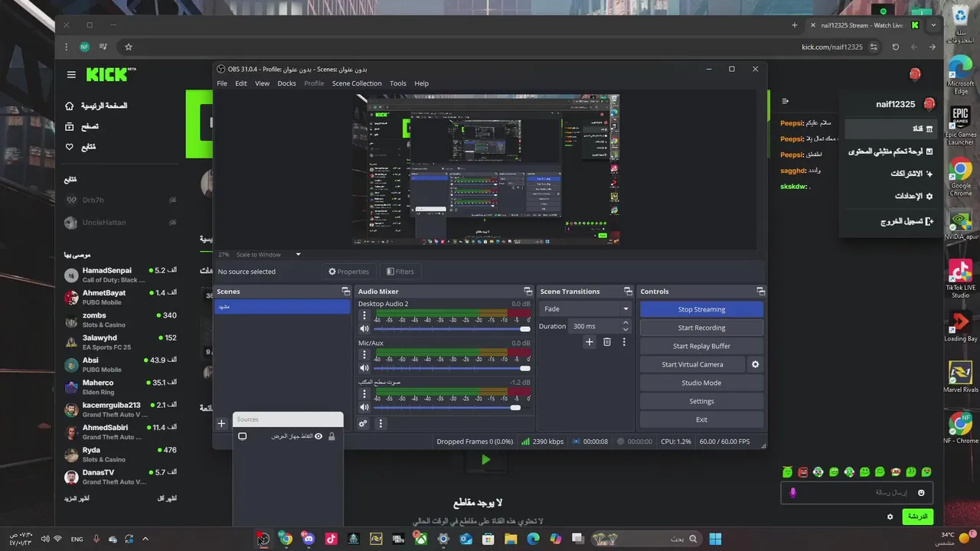The height and width of the screenshot is (551, 980).
Task: Add a new scene transition plus icon
Action: (x=589, y=342)
